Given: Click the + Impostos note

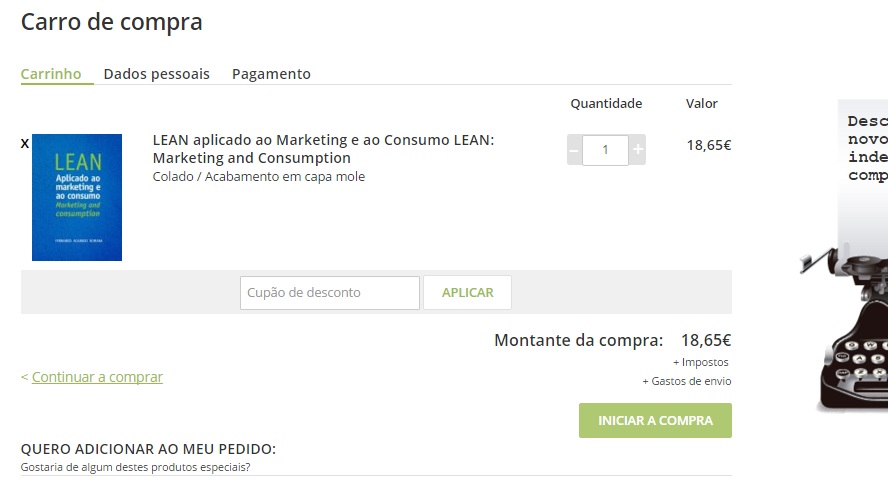Looking at the screenshot, I should tap(701, 362).
